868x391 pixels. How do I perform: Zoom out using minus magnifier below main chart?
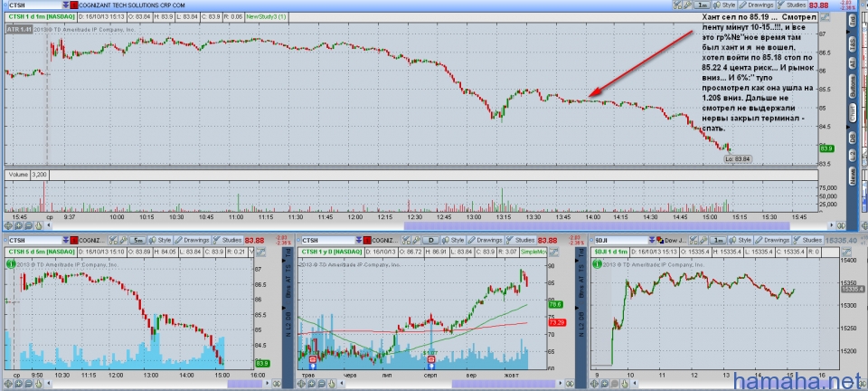pos(28,226)
